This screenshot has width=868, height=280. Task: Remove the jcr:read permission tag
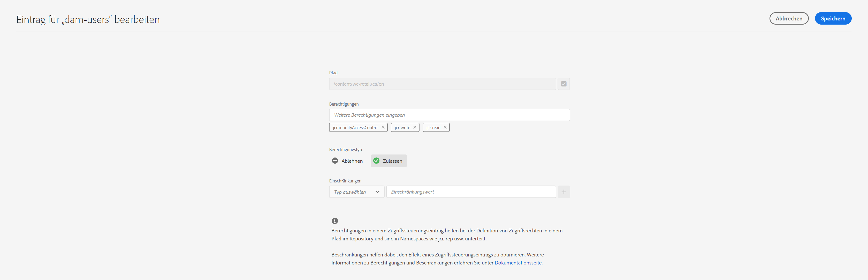(445, 128)
